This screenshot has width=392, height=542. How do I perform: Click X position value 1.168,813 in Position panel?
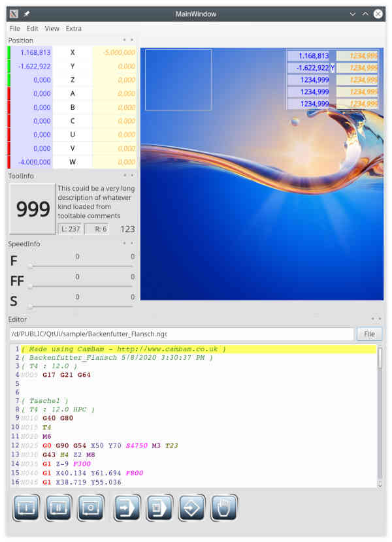coord(31,52)
